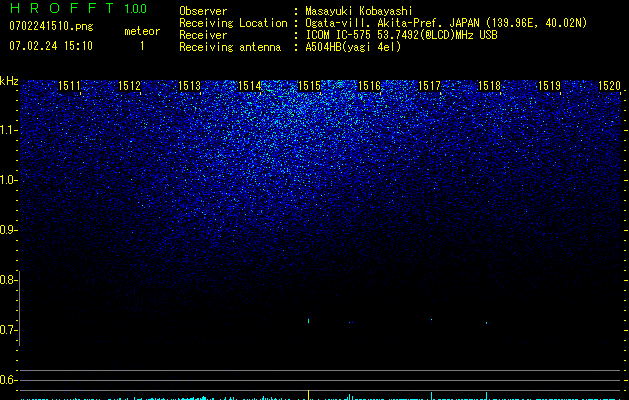
Task: Click the echo blip just before 1518
Action: coord(487,323)
